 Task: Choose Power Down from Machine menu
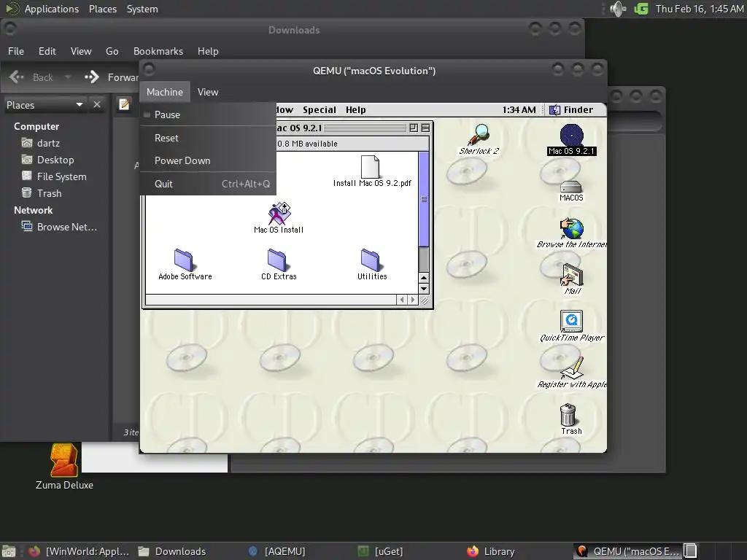pyautogui.click(x=208, y=160)
